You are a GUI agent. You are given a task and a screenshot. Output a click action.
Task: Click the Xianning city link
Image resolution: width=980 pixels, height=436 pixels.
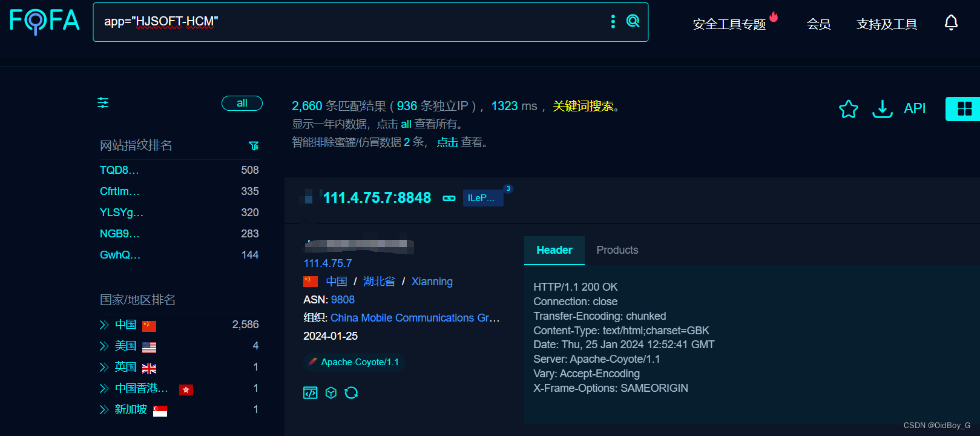(432, 282)
